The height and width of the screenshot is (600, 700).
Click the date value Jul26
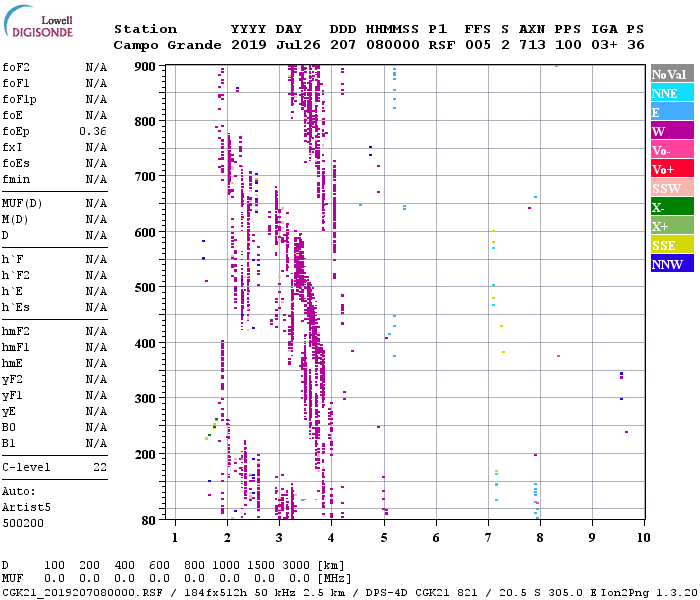[x=298, y=45]
